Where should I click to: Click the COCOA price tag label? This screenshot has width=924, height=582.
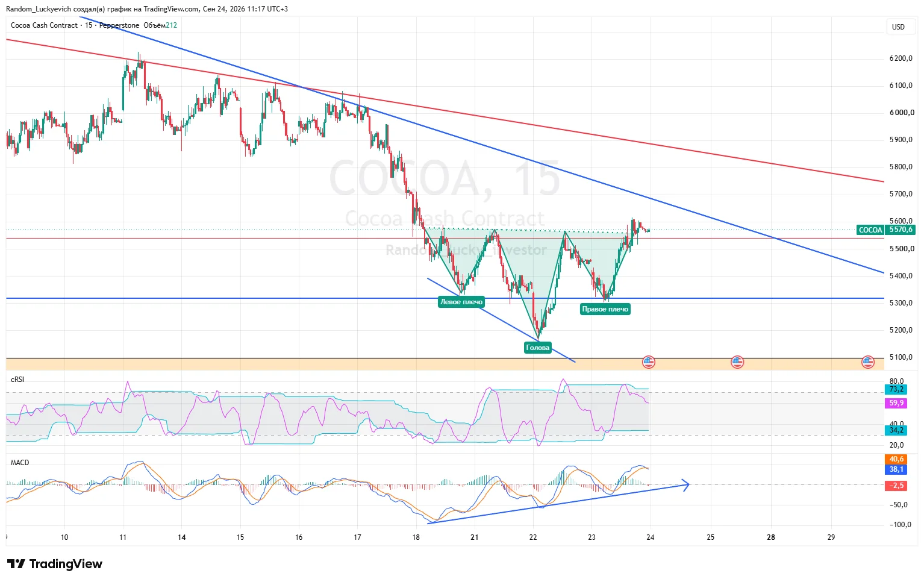click(870, 230)
